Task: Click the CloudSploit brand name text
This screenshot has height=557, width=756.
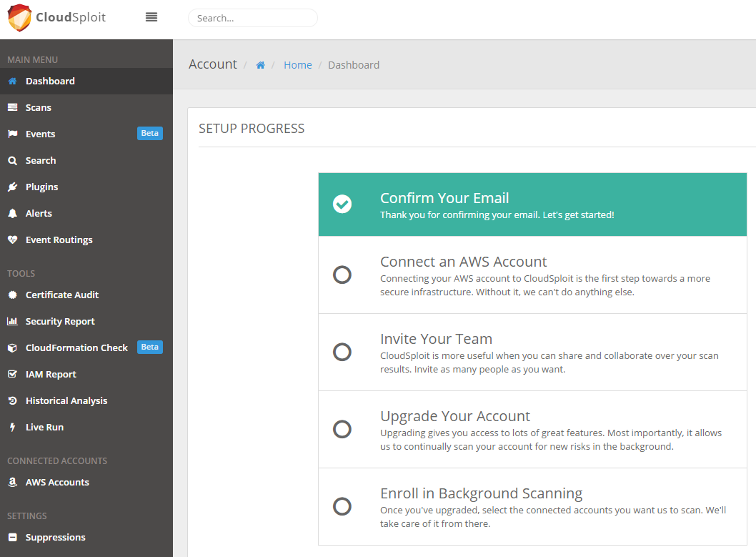Action: tap(71, 17)
